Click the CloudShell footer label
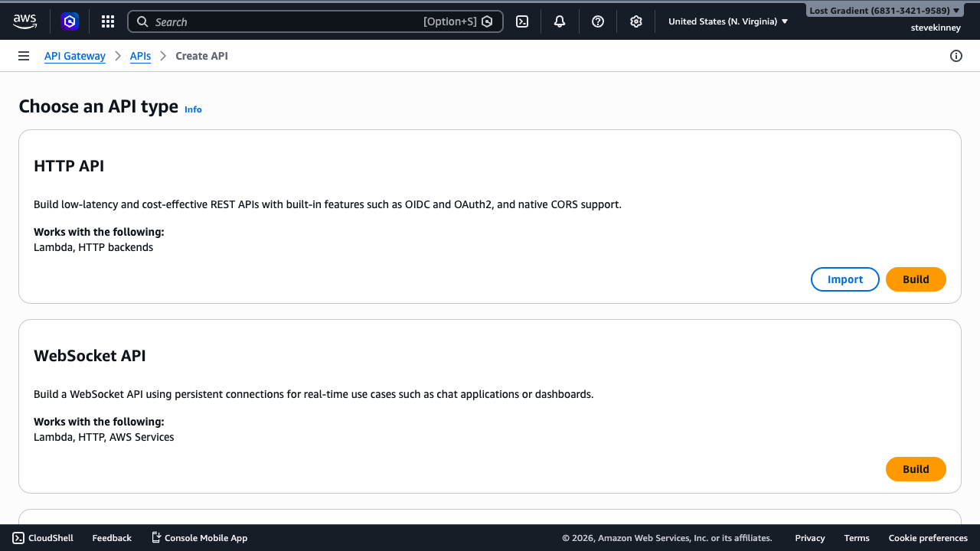This screenshot has width=980, height=551. click(x=51, y=538)
